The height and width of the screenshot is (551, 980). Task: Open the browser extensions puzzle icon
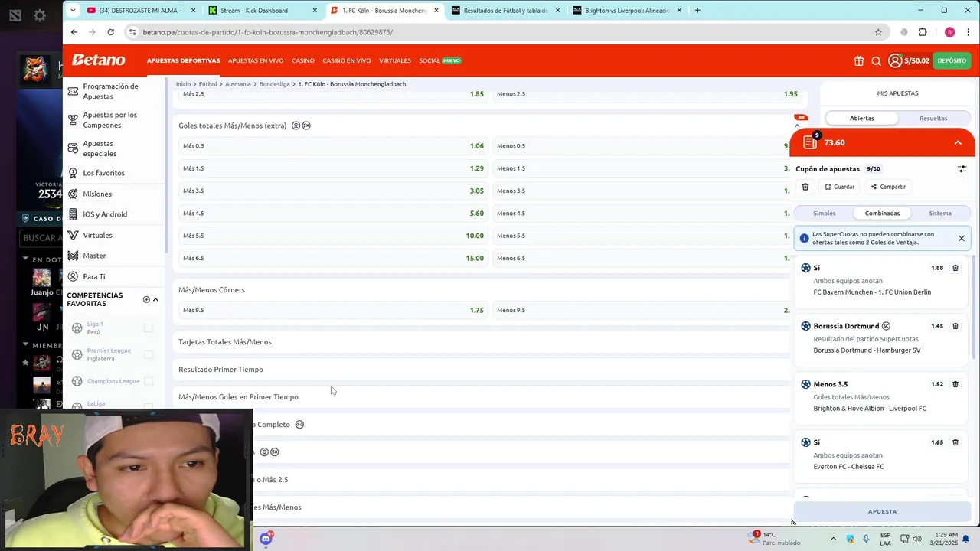(923, 32)
